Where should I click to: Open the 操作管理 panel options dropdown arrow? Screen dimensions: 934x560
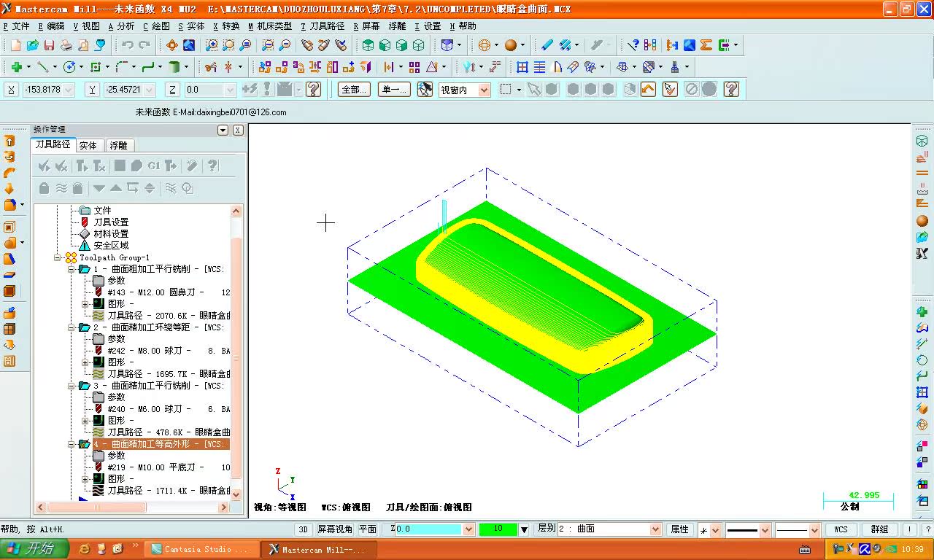click(223, 130)
